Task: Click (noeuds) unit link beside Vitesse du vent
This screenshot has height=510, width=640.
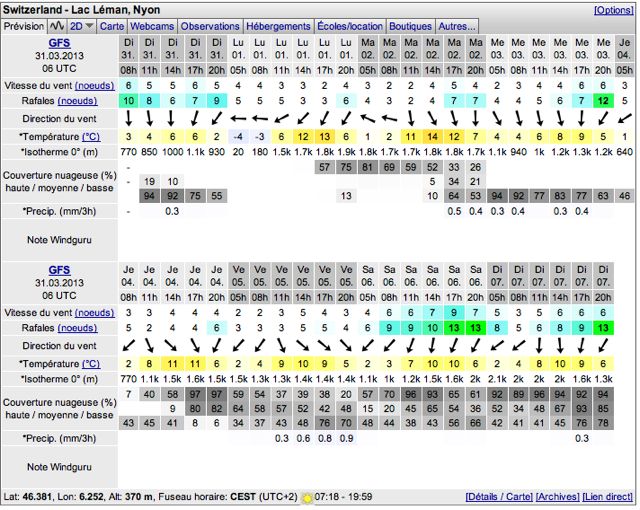Action: 94,86
